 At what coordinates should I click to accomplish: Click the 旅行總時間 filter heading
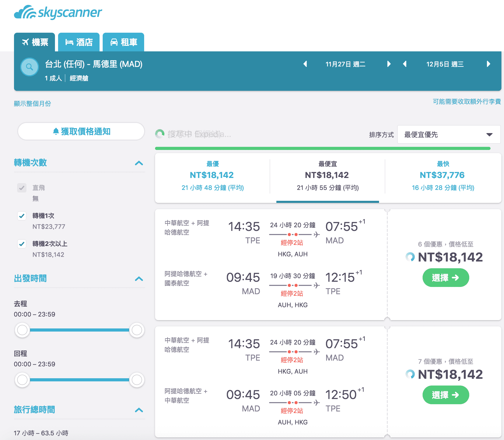[x=34, y=410]
